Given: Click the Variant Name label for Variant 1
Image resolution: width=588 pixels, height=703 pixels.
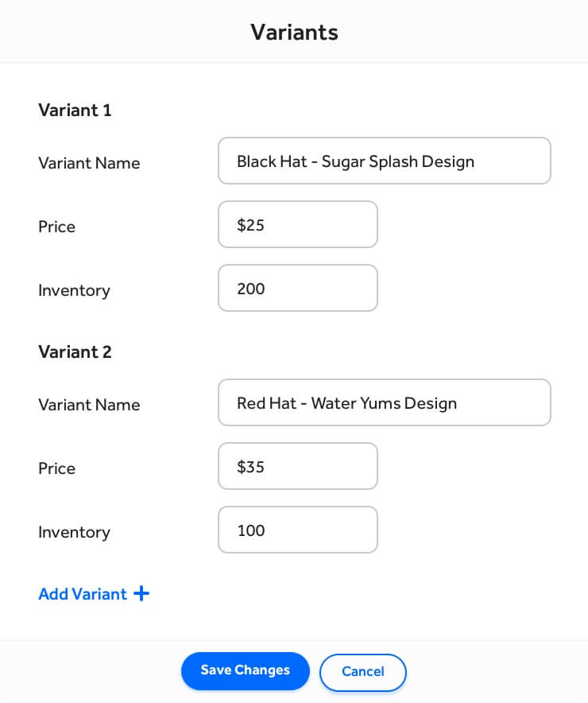Looking at the screenshot, I should [x=89, y=163].
